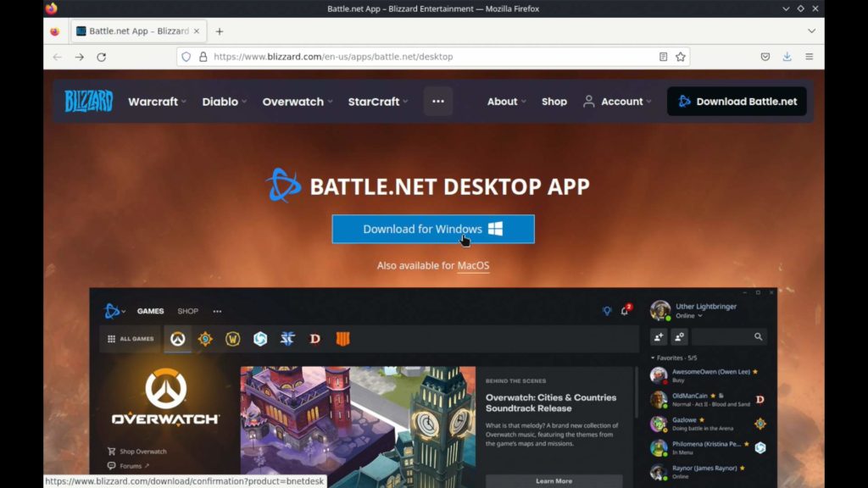868x488 pixels.
Task: Click Firefox forward arrow
Action: [79, 57]
